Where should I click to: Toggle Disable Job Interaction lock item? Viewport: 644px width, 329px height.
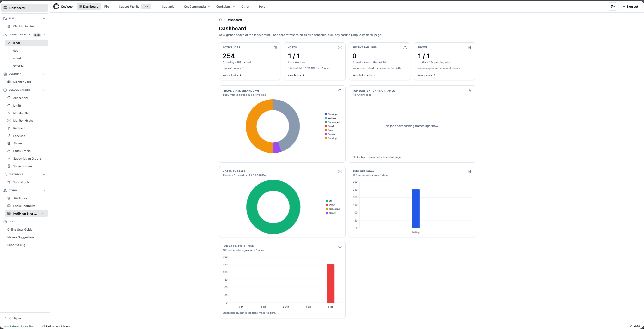(26, 27)
